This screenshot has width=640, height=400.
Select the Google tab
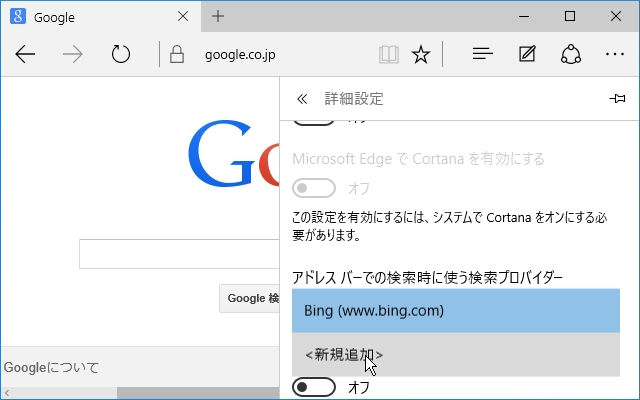coord(101,17)
